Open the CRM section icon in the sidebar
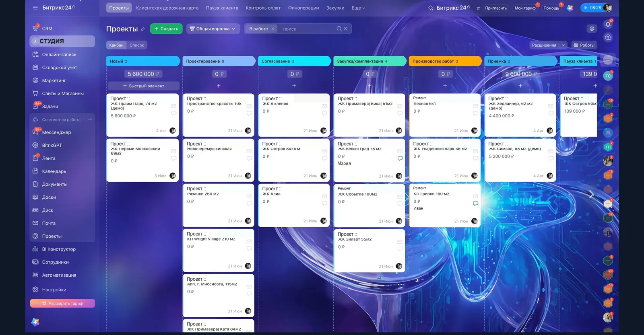The image size is (644, 335). click(35, 28)
